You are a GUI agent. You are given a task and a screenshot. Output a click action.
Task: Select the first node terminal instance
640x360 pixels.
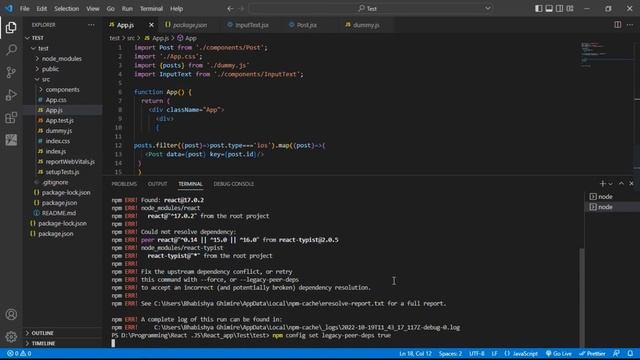pyautogui.click(x=611, y=196)
